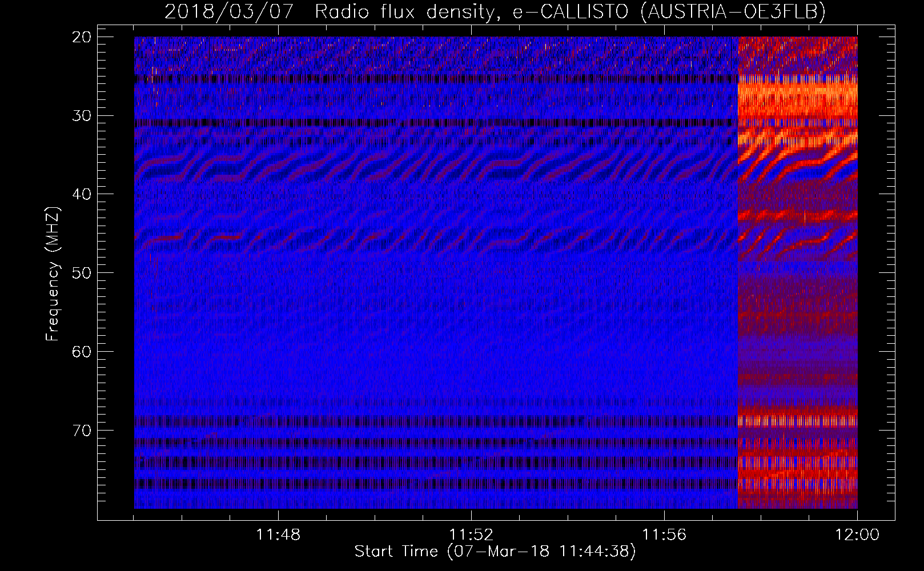Image resolution: width=924 pixels, height=571 pixels.
Task: Click the plot title with the date 2018/03/07
Action: pyautogui.click(x=495, y=12)
